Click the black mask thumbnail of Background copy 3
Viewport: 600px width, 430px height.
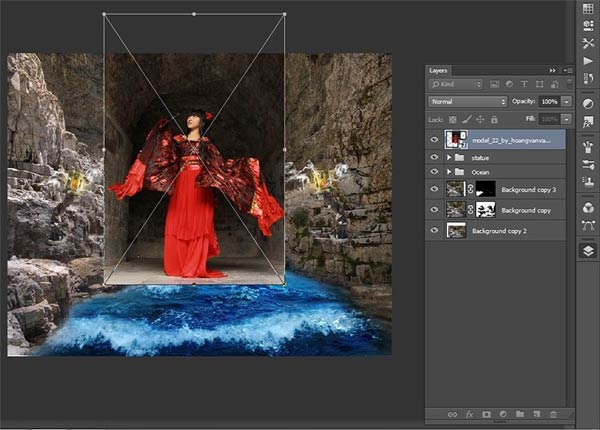(486, 189)
